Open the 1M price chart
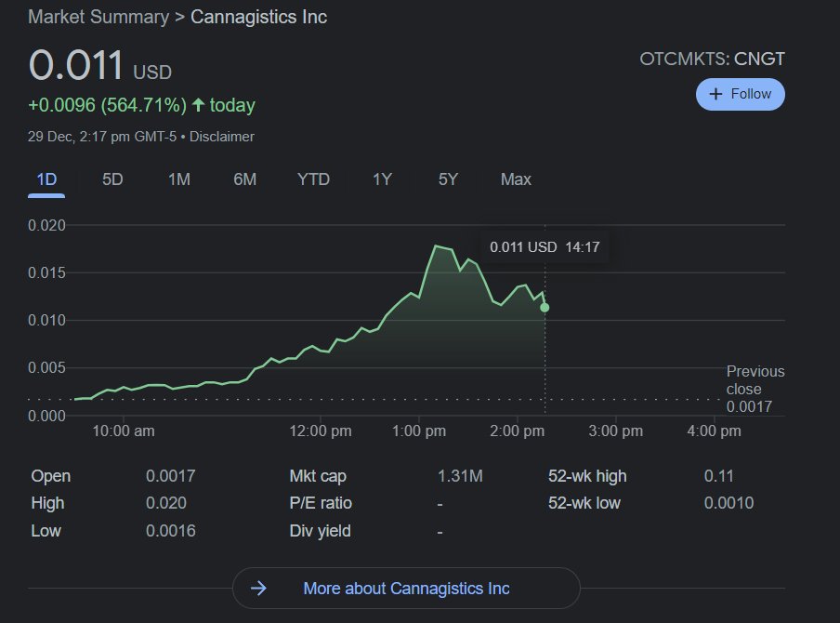This screenshot has width=840, height=623. pos(177,179)
